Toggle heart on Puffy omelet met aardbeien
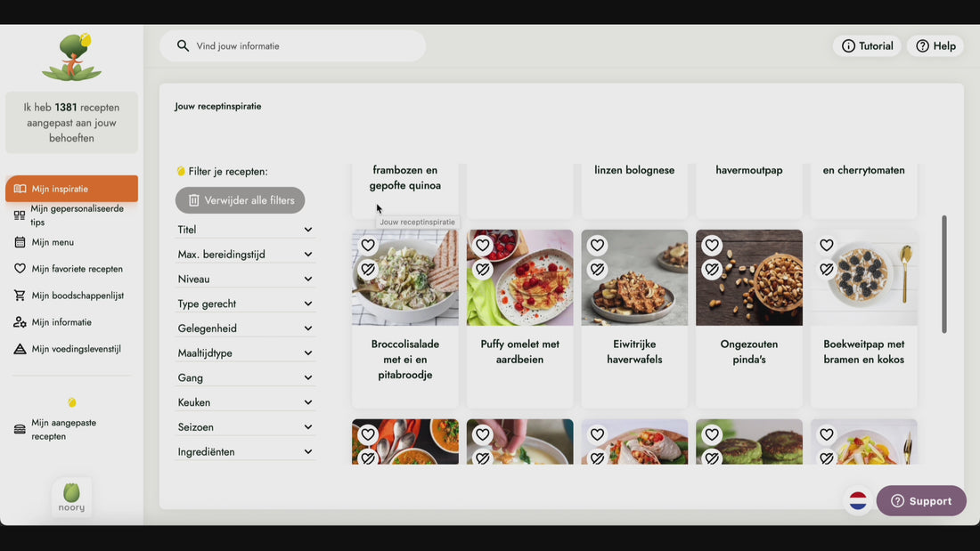980x551 pixels. point(482,245)
